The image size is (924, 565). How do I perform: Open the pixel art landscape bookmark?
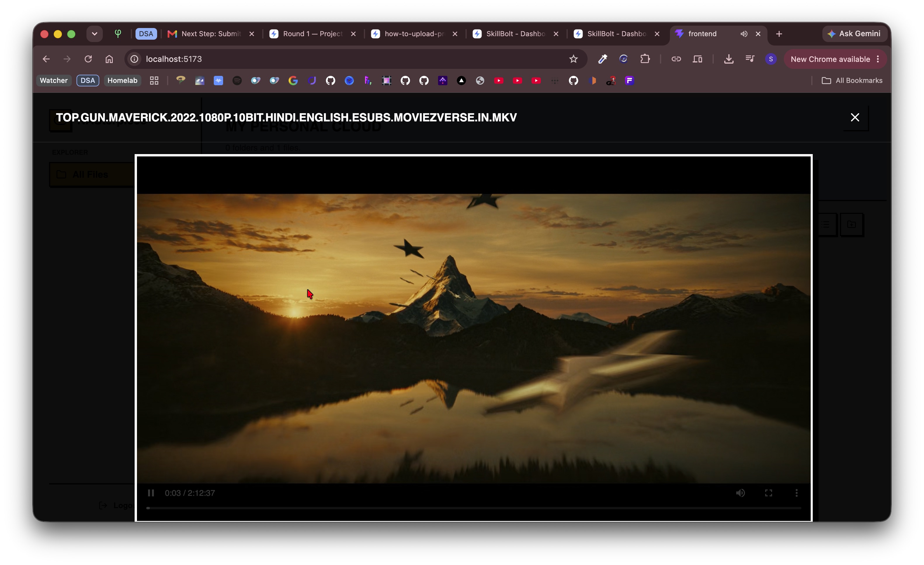[199, 80]
